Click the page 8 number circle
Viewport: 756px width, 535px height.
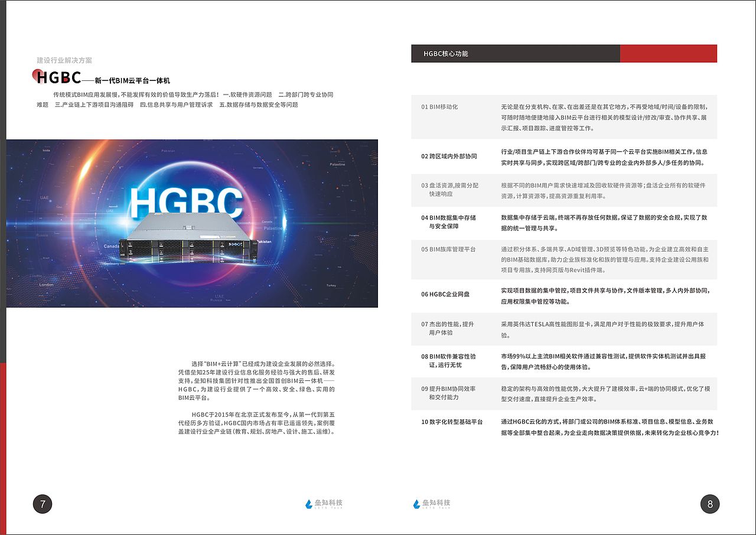(710, 504)
